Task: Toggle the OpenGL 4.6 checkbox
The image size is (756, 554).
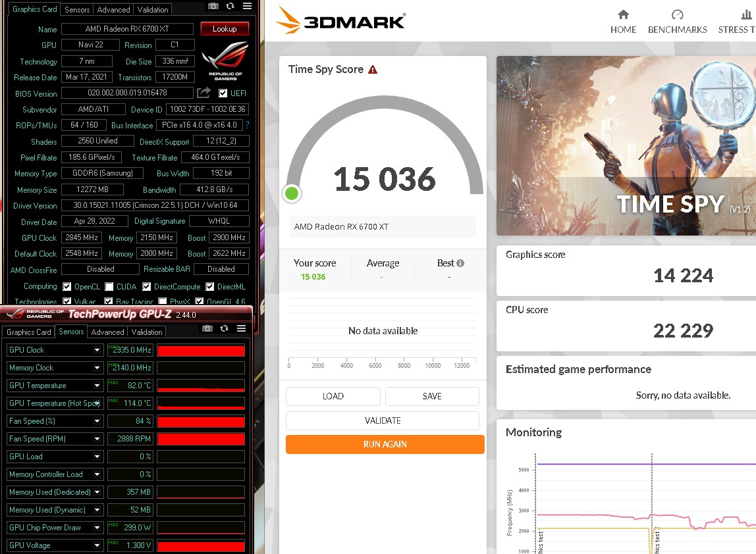Action: [x=199, y=301]
